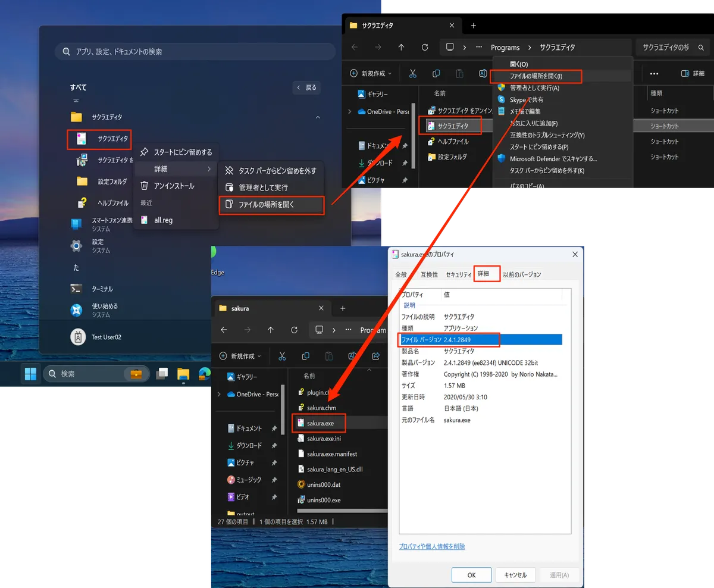
Task: Toggle the 詳細 details pane in サクラエディタ window
Action: tap(693, 73)
